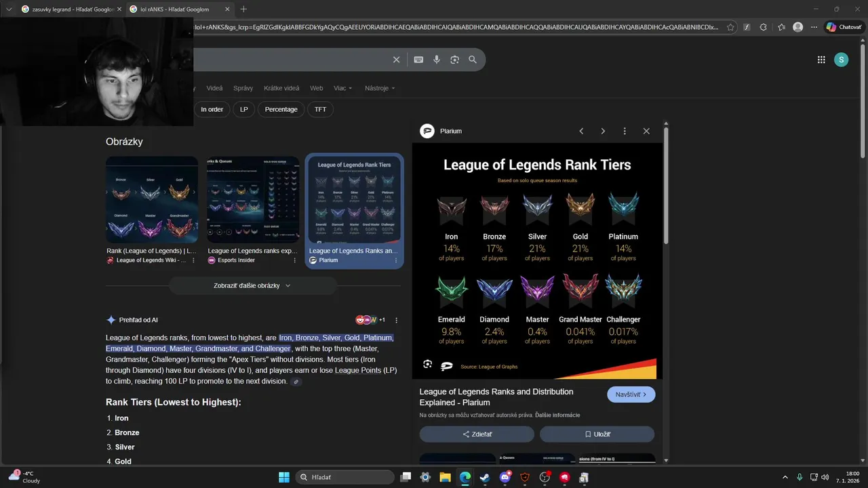Viewport: 868px width, 488px height.
Task: Open a new browser tab
Action: pyautogui.click(x=243, y=9)
